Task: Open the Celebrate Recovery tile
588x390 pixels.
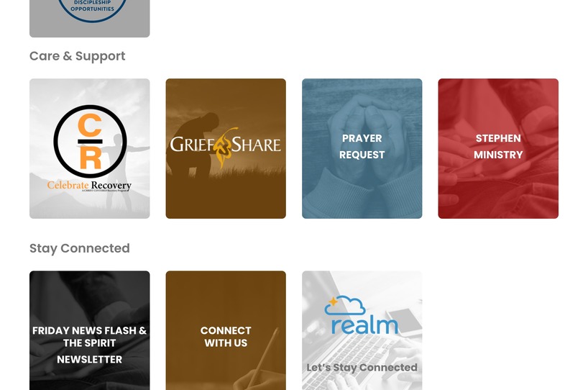Action: (90, 148)
